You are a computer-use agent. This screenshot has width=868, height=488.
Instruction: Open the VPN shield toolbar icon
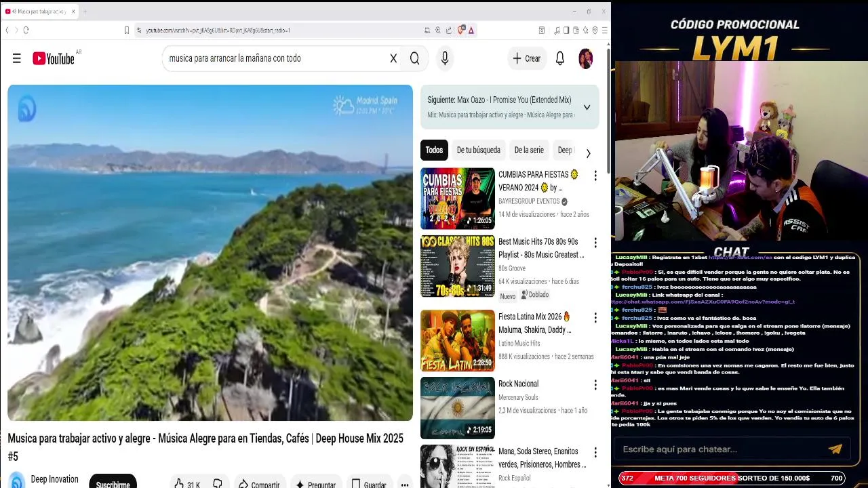coord(595,30)
